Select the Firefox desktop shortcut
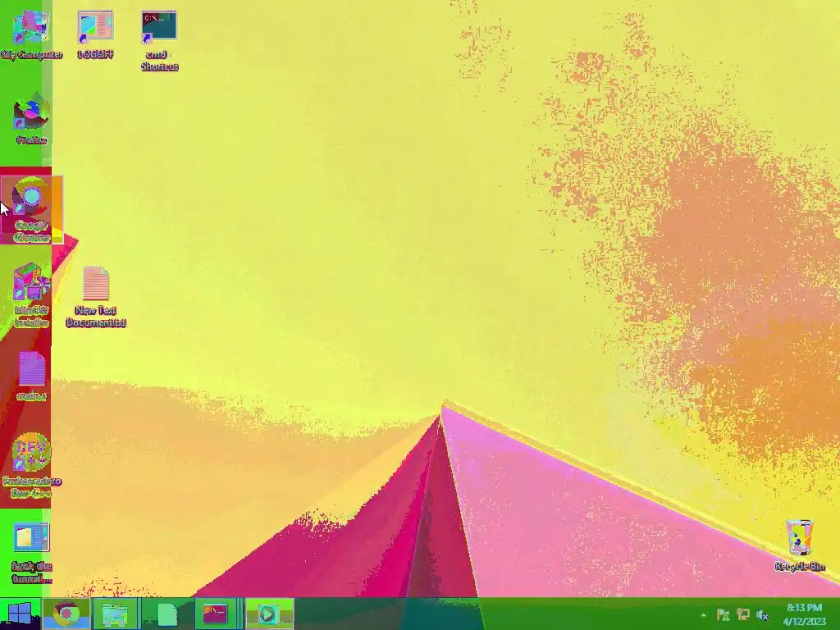Image resolution: width=840 pixels, height=630 pixels. click(x=32, y=119)
